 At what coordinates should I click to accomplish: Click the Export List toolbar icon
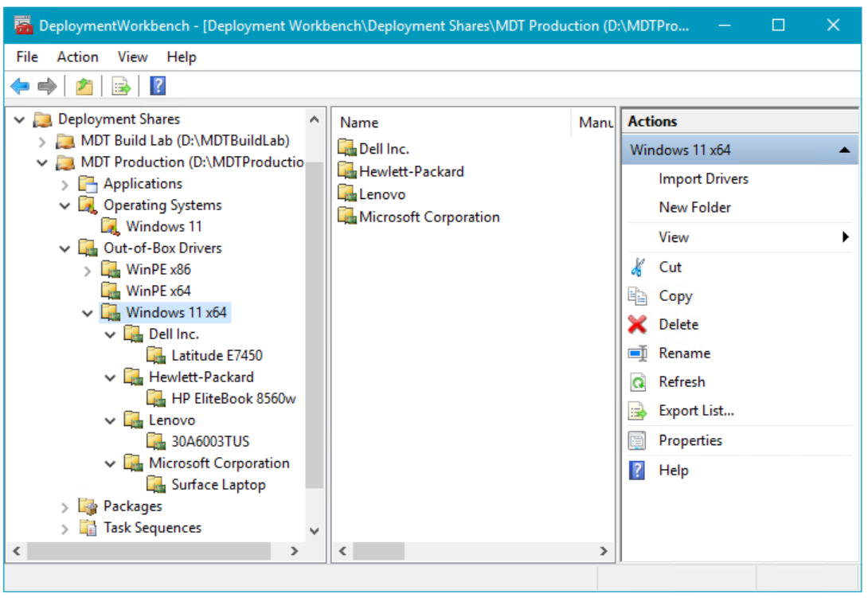coord(121,86)
